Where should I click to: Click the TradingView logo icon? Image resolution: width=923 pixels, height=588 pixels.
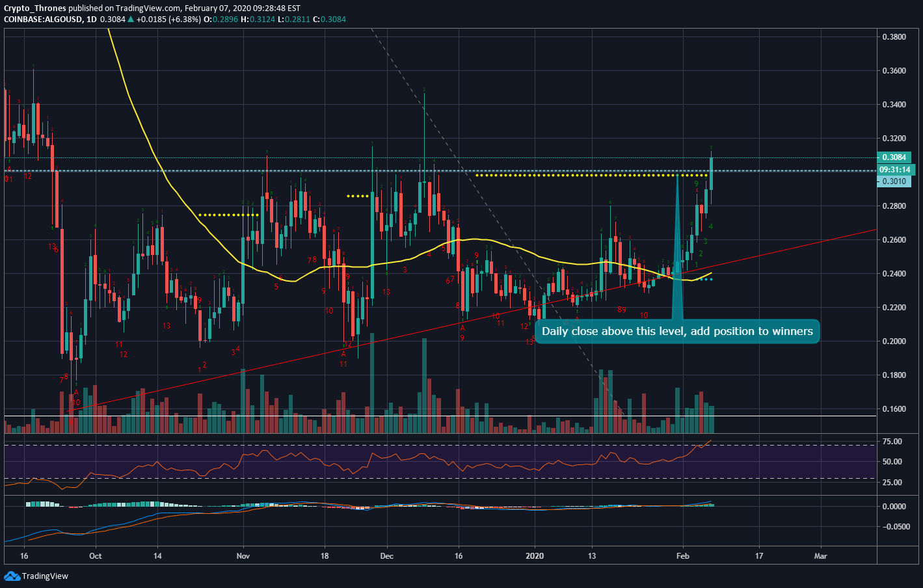coord(12,576)
